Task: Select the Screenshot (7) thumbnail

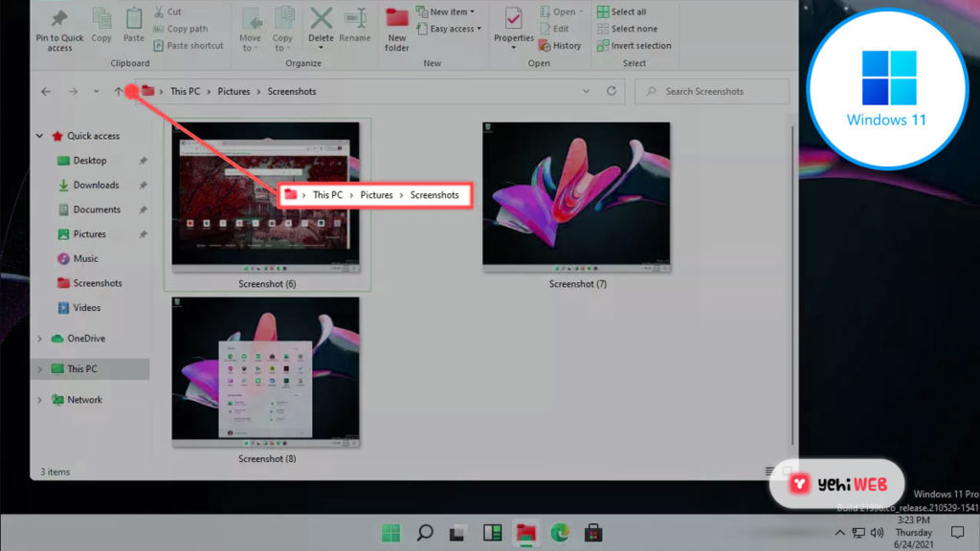Action: [x=576, y=198]
